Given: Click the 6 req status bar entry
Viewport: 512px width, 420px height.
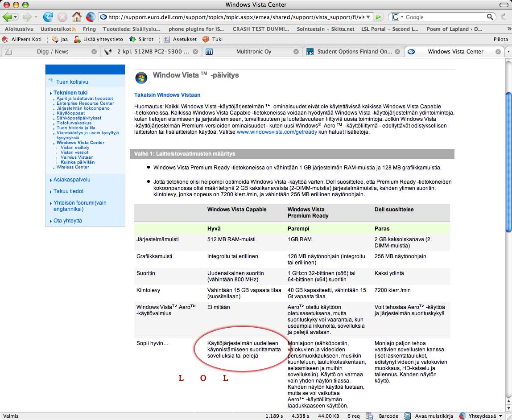Looking at the screenshot, I should pos(353,416).
